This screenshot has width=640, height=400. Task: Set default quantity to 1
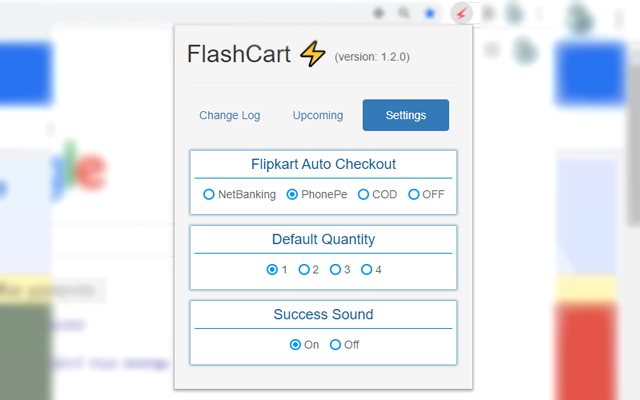tap(272, 269)
